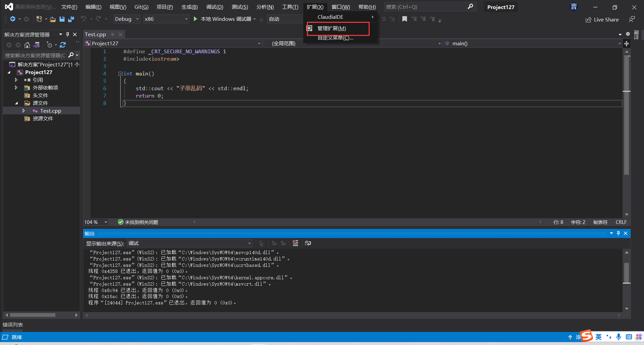
Task: Close the Solution Explorer panel
Action: [x=75, y=35]
